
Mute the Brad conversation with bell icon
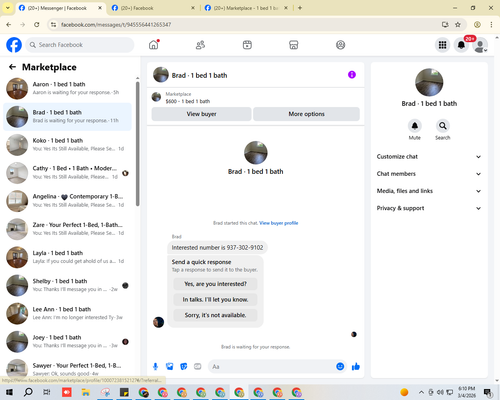(x=415, y=126)
